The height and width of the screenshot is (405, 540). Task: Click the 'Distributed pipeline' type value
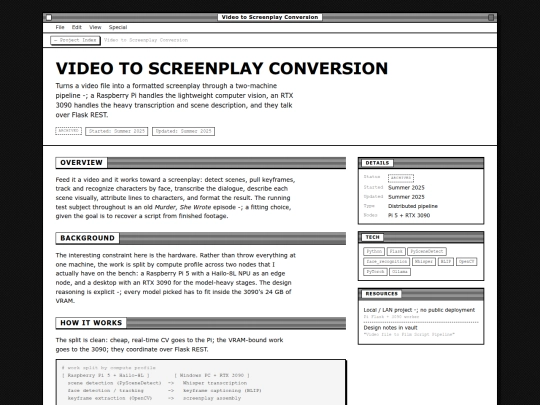tap(413, 206)
